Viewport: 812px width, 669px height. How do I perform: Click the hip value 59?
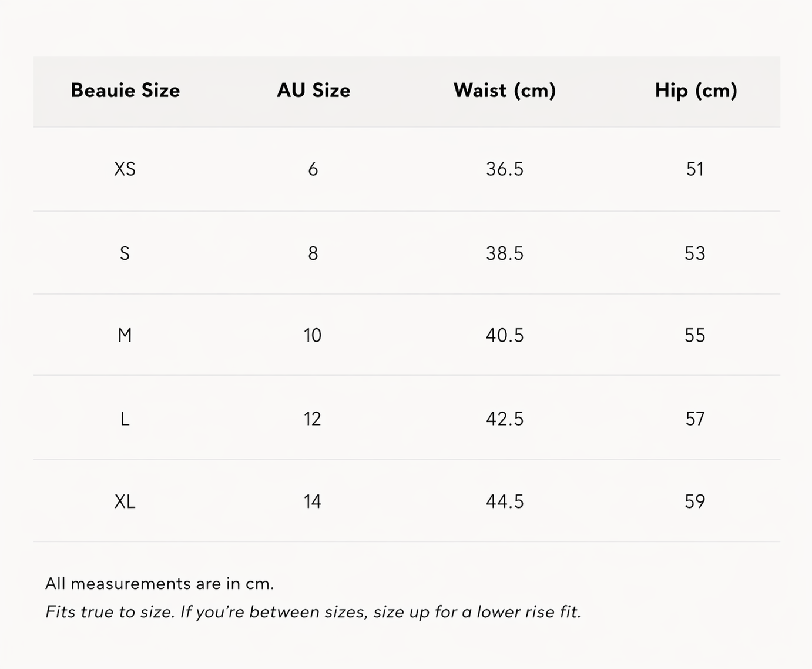click(695, 501)
